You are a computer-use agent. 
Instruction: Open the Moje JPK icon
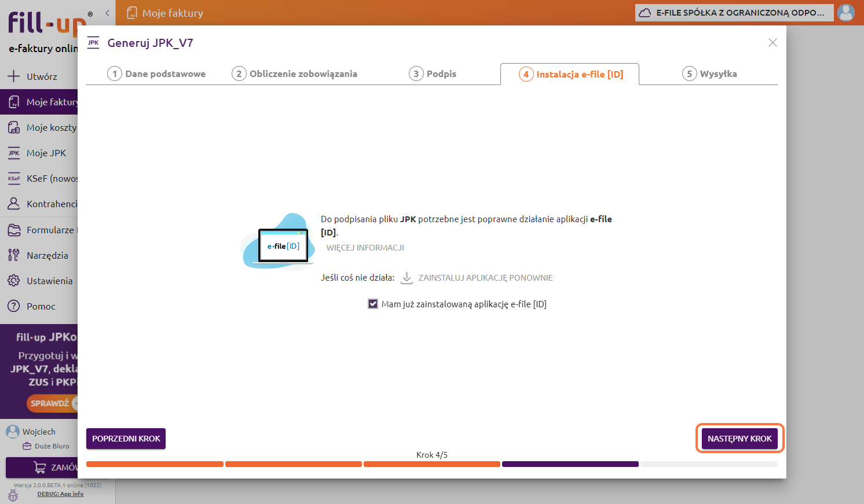coord(14,153)
